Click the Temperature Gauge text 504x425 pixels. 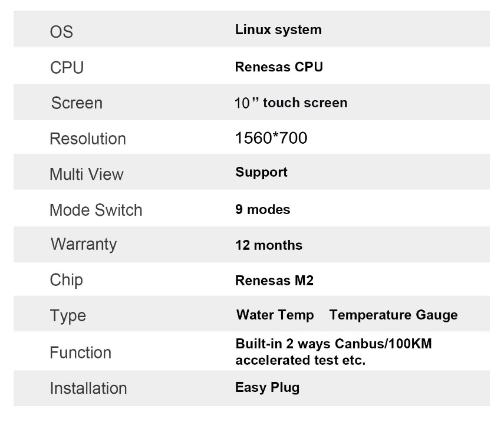[x=393, y=315]
